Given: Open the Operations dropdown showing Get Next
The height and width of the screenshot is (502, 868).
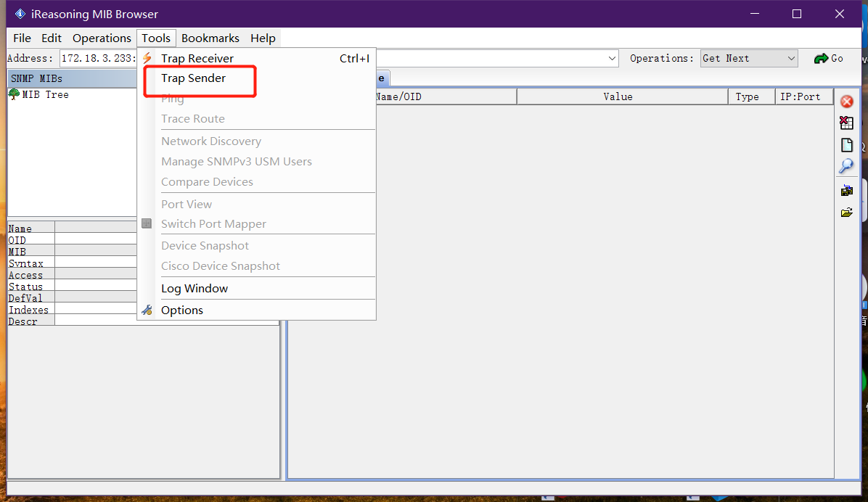Looking at the screenshot, I should pos(748,58).
